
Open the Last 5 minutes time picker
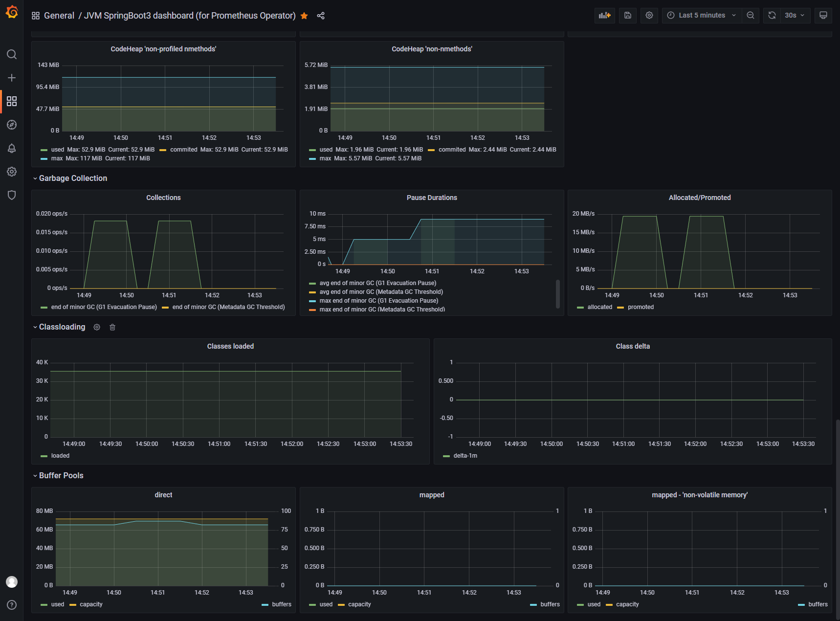701,15
